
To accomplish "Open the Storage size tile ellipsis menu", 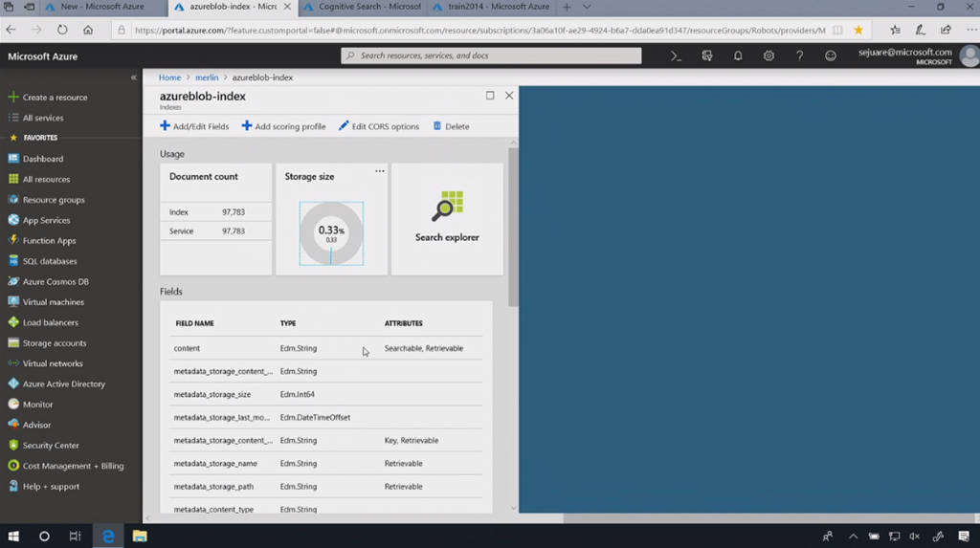I will click(380, 171).
